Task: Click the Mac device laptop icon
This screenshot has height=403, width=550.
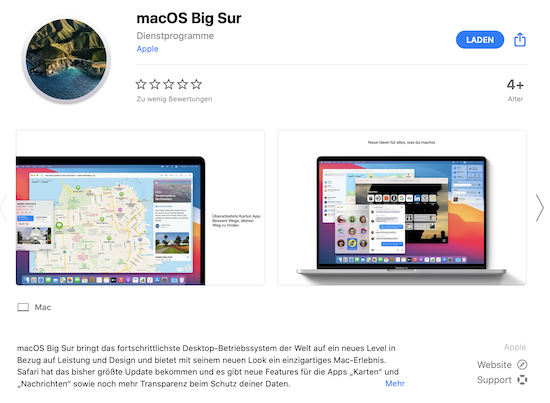Action: click(x=23, y=307)
